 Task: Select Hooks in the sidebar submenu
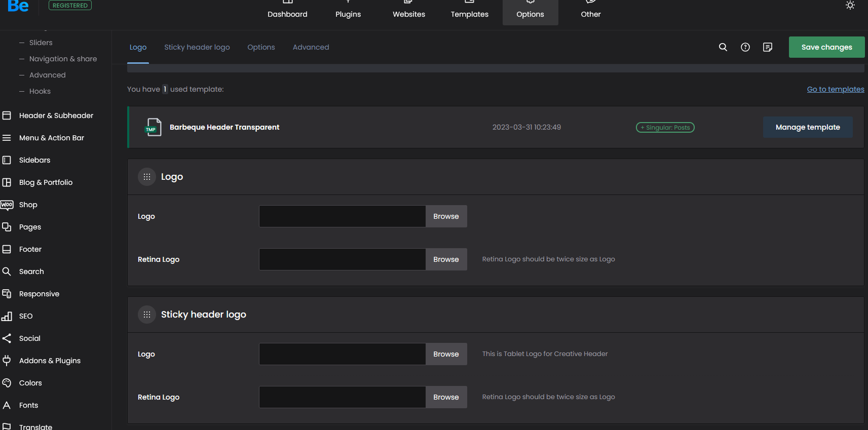pyautogui.click(x=40, y=91)
